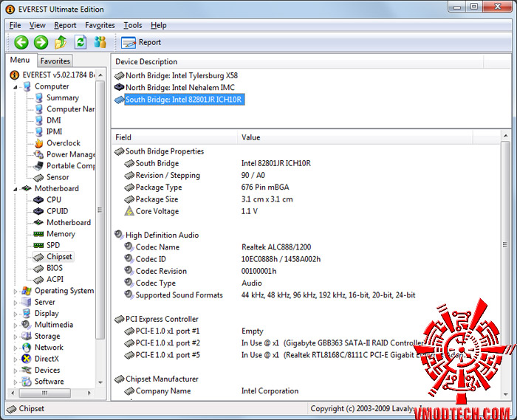Click the Device Description column header
517x420 pixels.
[298, 62]
